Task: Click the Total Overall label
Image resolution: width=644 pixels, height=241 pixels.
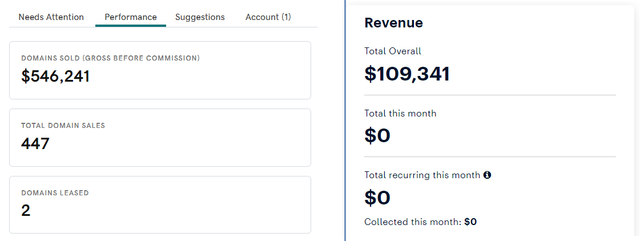Action: (393, 51)
